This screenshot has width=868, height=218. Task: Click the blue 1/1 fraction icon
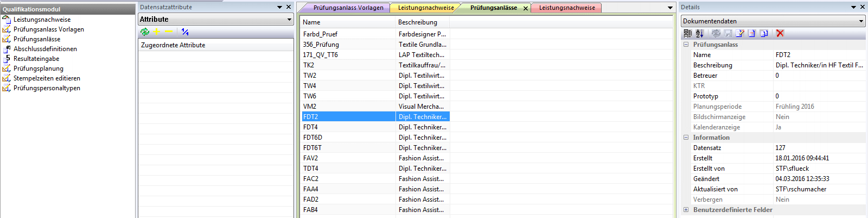186,32
